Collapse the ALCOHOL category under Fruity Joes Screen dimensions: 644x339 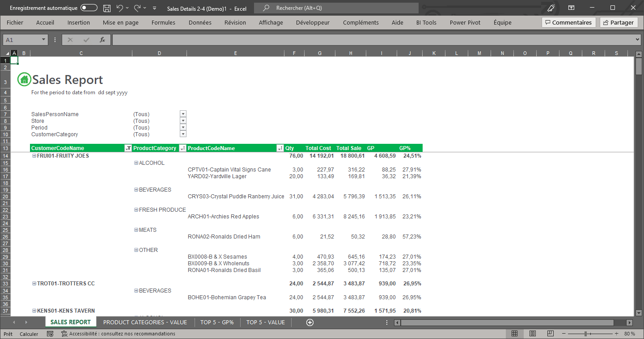tap(136, 163)
